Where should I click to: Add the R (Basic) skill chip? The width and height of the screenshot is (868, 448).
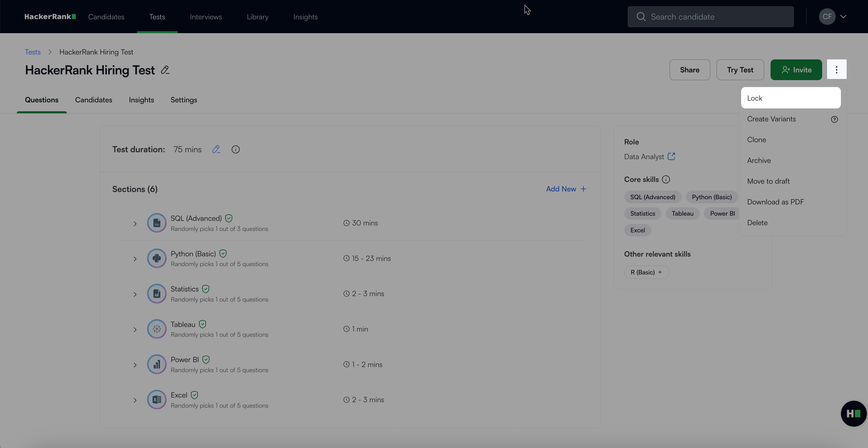click(646, 272)
